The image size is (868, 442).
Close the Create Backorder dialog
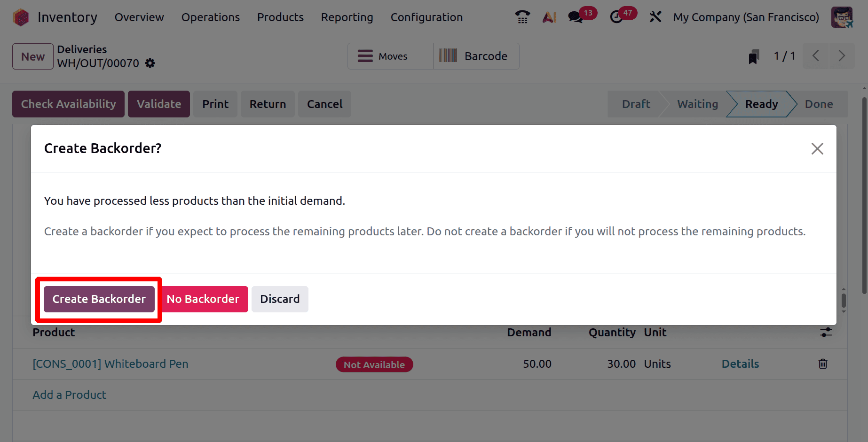click(x=817, y=149)
